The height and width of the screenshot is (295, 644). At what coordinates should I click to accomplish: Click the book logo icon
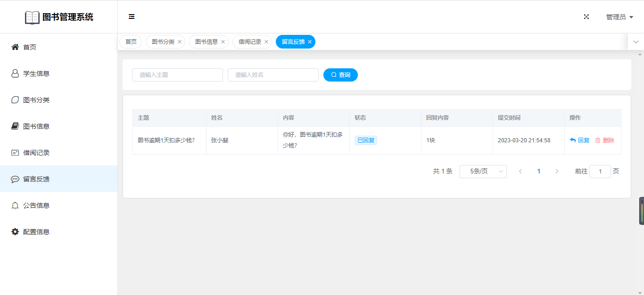click(x=32, y=17)
